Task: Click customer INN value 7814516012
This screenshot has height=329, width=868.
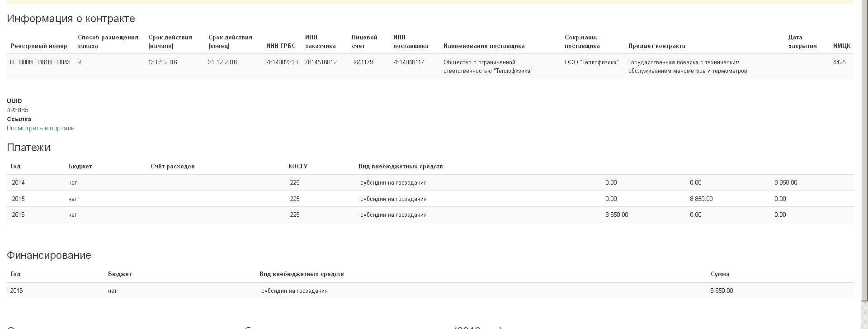Action: click(321, 62)
